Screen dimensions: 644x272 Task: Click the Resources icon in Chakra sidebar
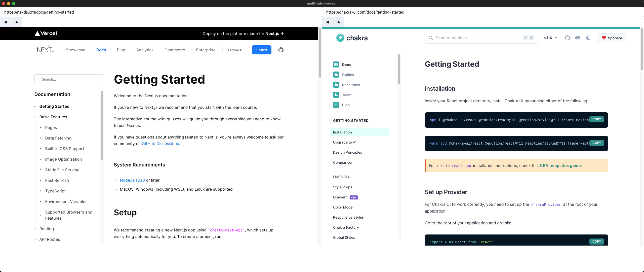coord(336,85)
